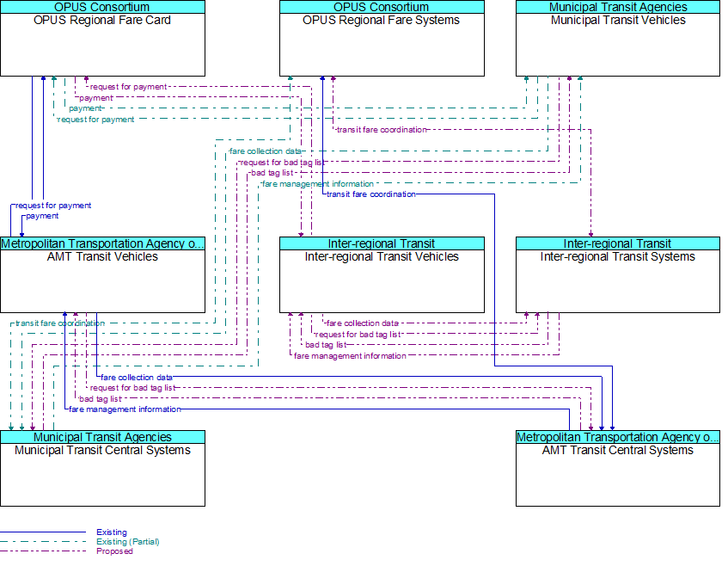Click the Municipal Transit Central Systems box
728x566 pixels.
pos(102,469)
